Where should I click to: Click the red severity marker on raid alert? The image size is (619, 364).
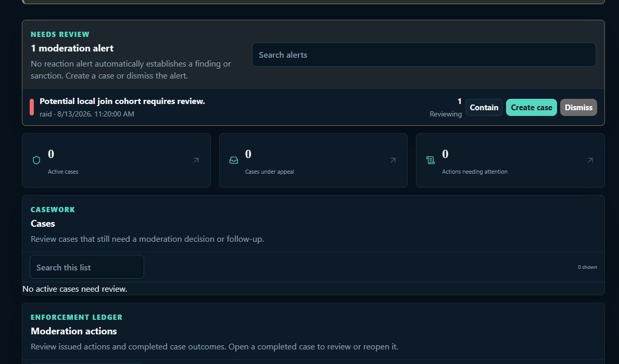pyautogui.click(x=32, y=107)
